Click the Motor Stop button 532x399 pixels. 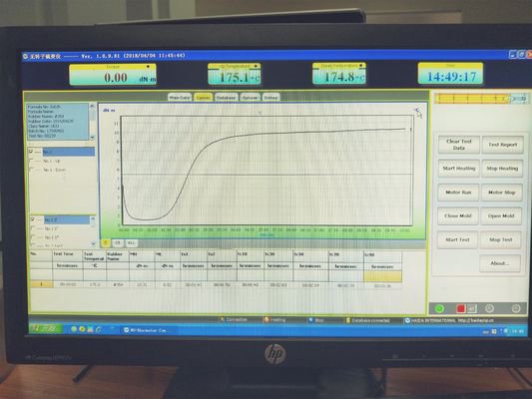pos(501,193)
